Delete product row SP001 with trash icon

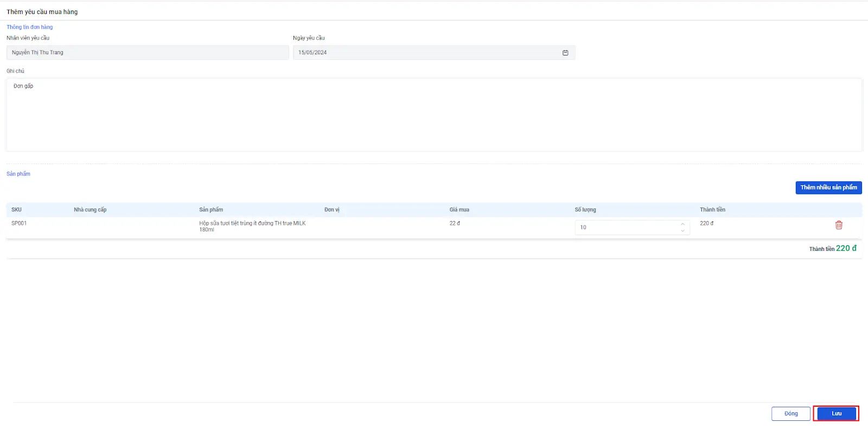click(839, 225)
